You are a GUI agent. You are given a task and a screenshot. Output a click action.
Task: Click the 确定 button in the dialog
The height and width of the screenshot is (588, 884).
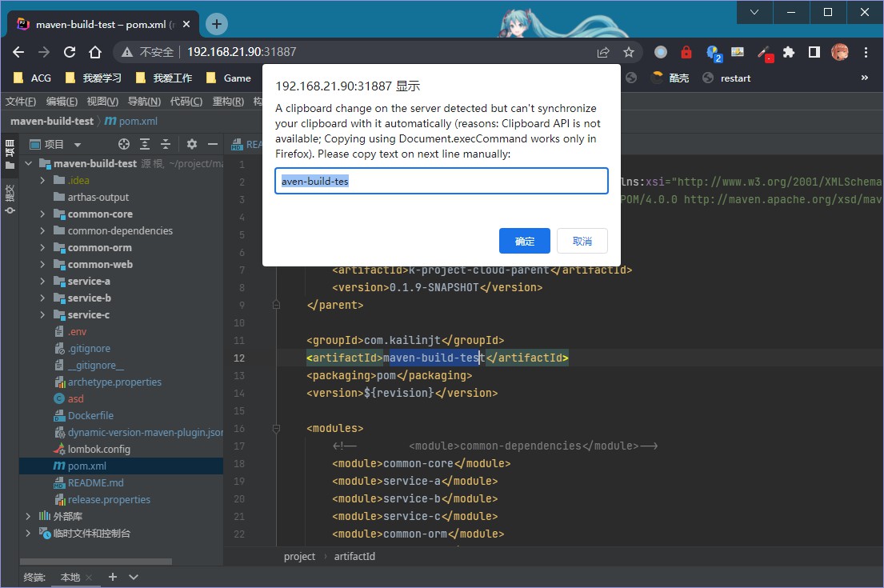(x=524, y=241)
